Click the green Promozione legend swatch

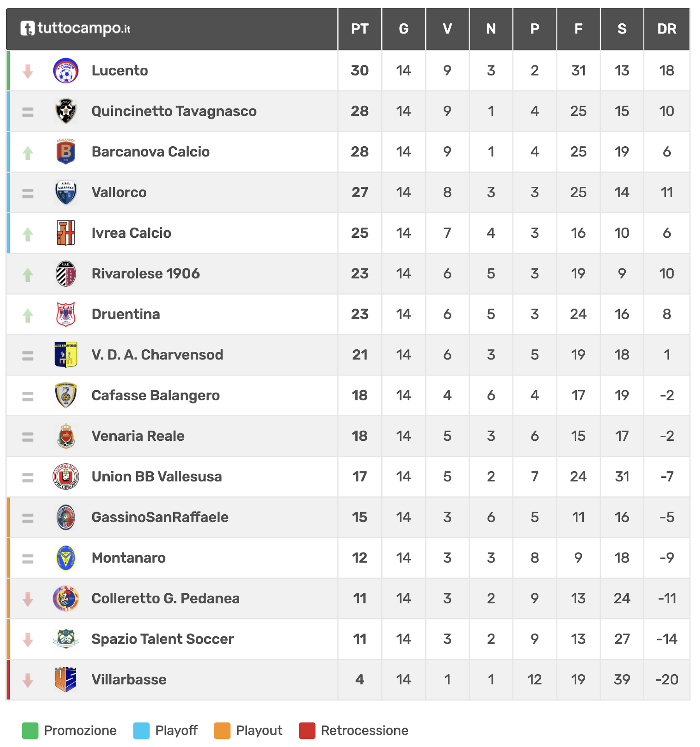click(30, 731)
